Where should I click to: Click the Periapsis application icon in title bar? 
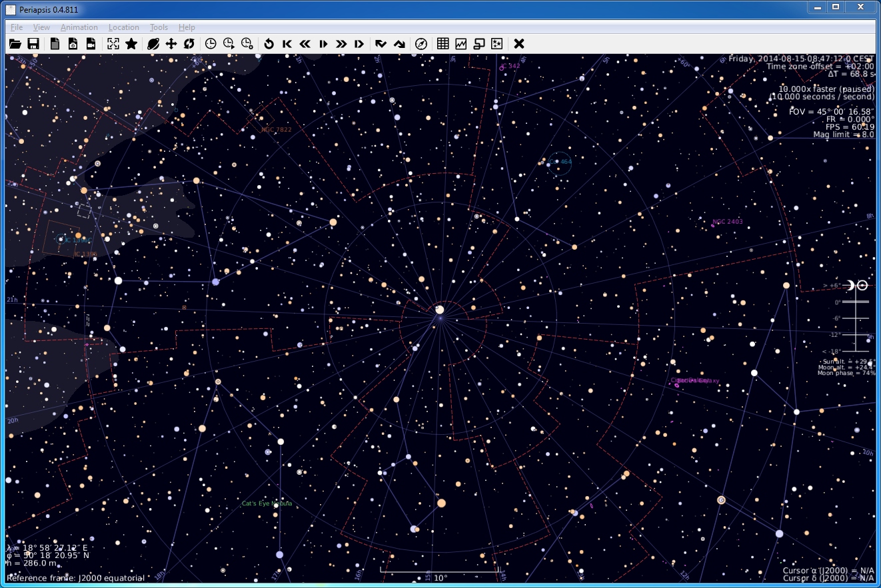(x=9, y=9)
